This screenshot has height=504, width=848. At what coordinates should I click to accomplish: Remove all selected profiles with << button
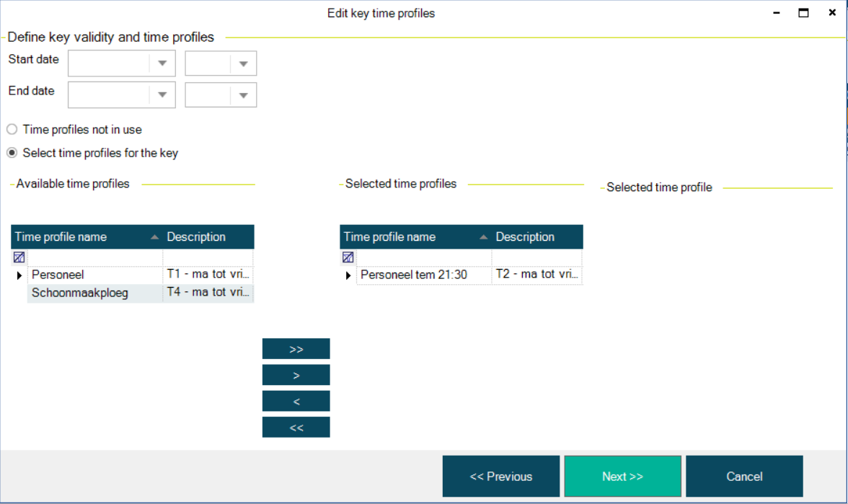(296, 427)
